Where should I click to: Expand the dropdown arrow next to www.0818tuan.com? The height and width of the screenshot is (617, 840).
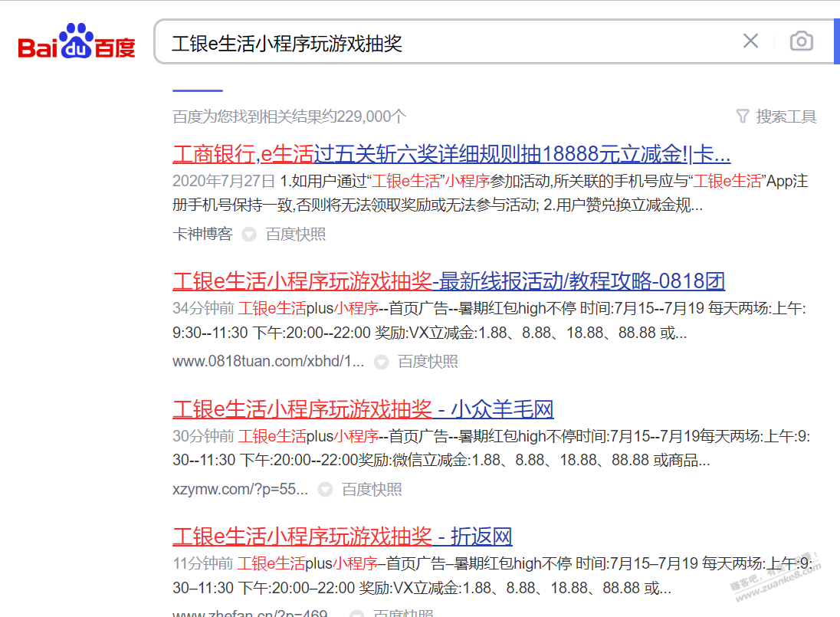tap(382, 362)
